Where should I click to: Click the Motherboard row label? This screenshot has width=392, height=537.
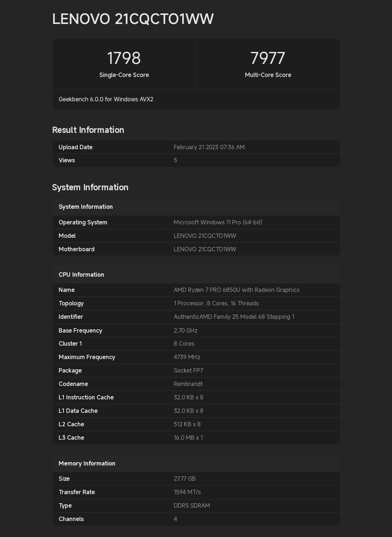[x=77, y=249]
